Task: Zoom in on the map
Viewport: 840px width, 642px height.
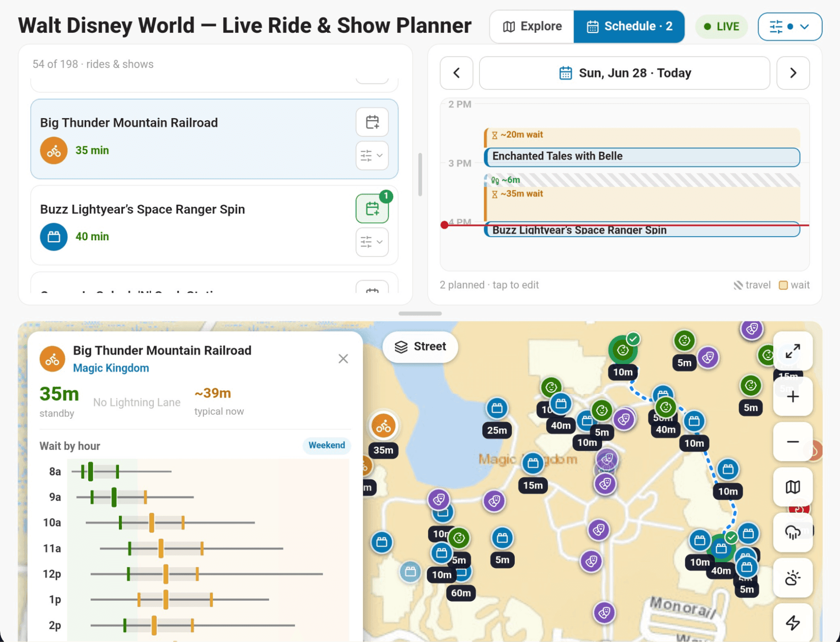Action: click(793, 397)
